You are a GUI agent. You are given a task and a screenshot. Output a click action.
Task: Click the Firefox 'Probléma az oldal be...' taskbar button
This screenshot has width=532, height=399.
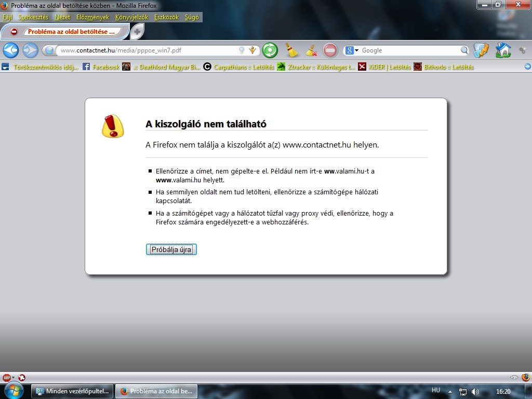click(x=156, y=391)
